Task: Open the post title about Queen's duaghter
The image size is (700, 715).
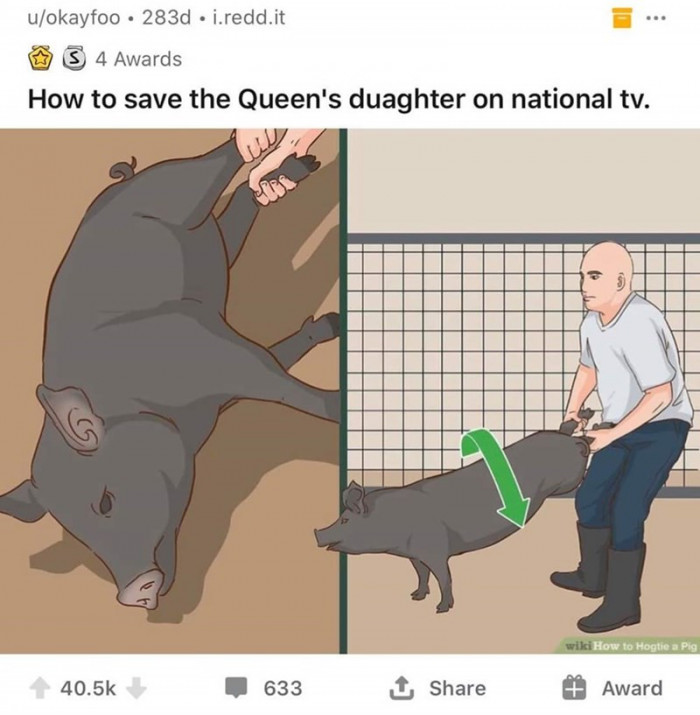Action: (339, 99)
